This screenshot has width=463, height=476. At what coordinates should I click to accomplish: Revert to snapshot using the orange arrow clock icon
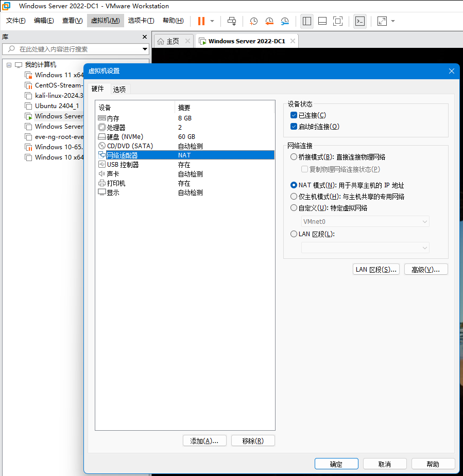click(x=269, y=21)
